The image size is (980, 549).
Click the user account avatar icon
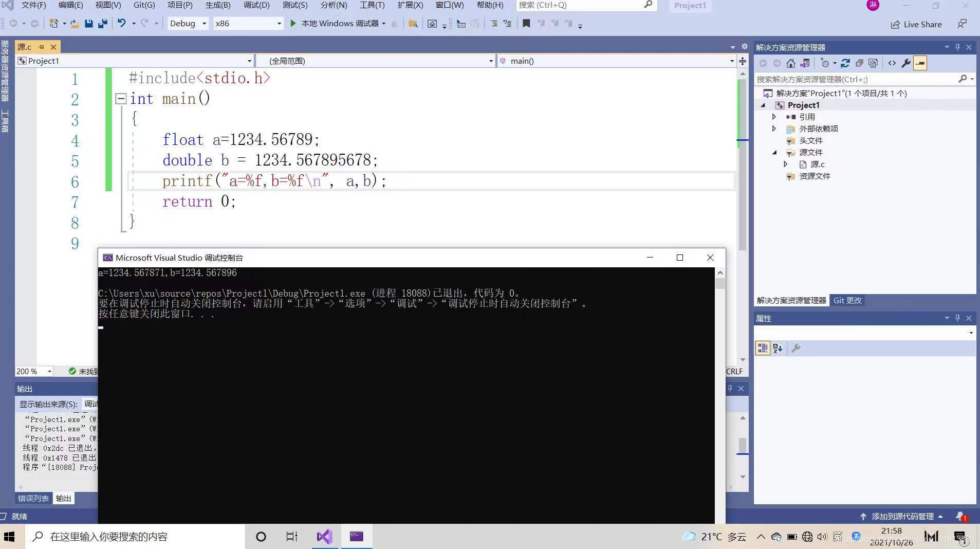tap(873, 5)
